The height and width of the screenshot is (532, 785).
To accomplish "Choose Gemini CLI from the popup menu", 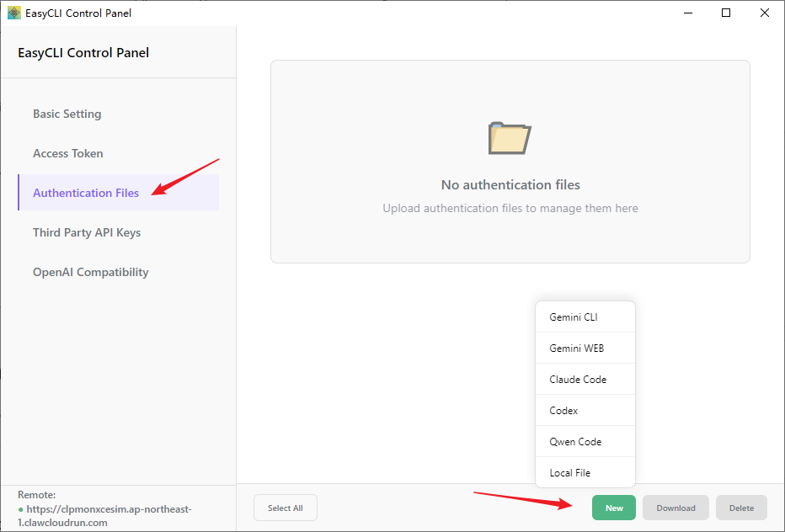I will (573, 317).
